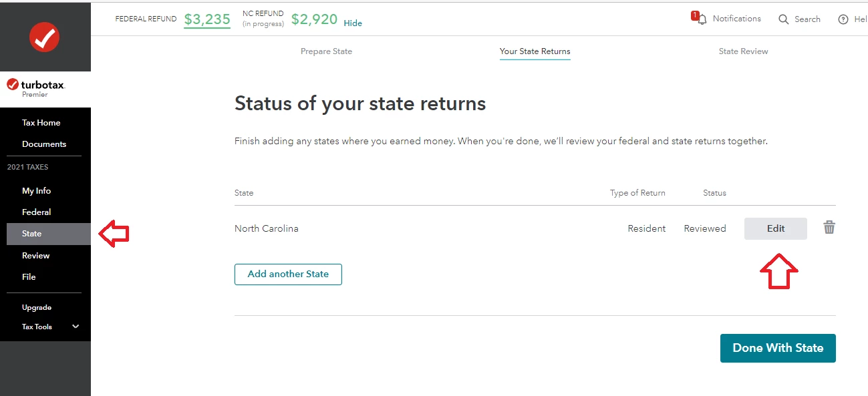Delete North Carolina return with trash icon

829,228
